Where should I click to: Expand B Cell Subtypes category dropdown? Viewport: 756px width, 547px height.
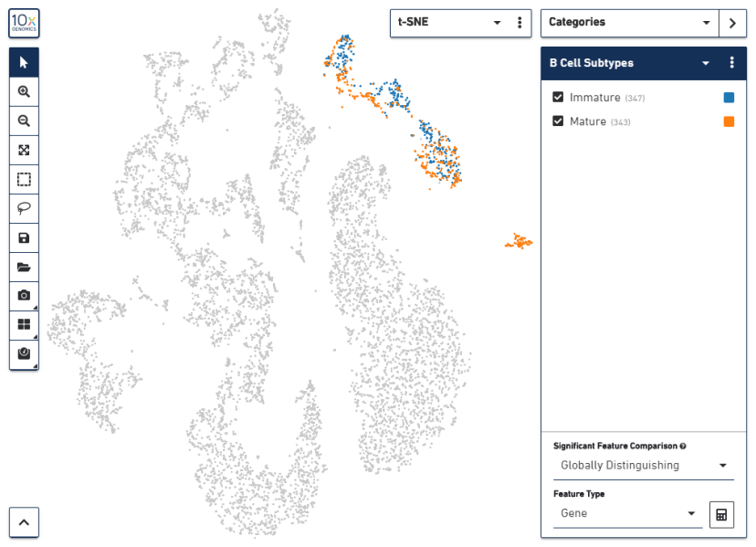click(705, 64)
